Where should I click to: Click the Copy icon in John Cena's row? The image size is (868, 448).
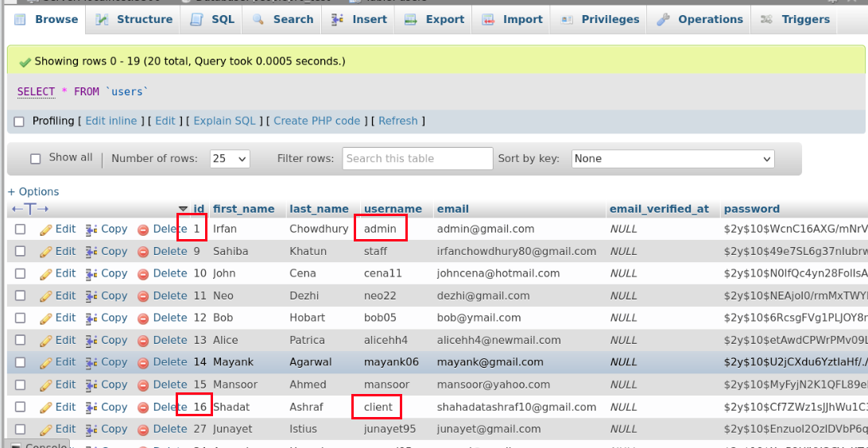tap(91, 273)
